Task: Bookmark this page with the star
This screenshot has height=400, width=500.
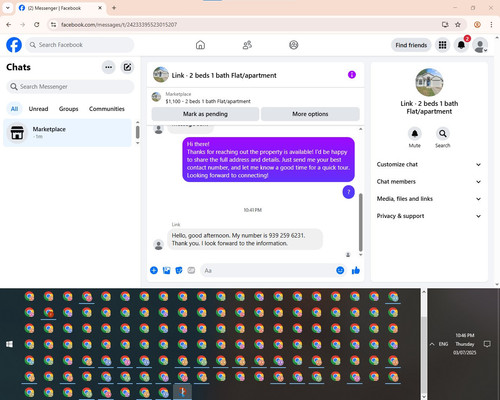Action: [x=458, y=24]
